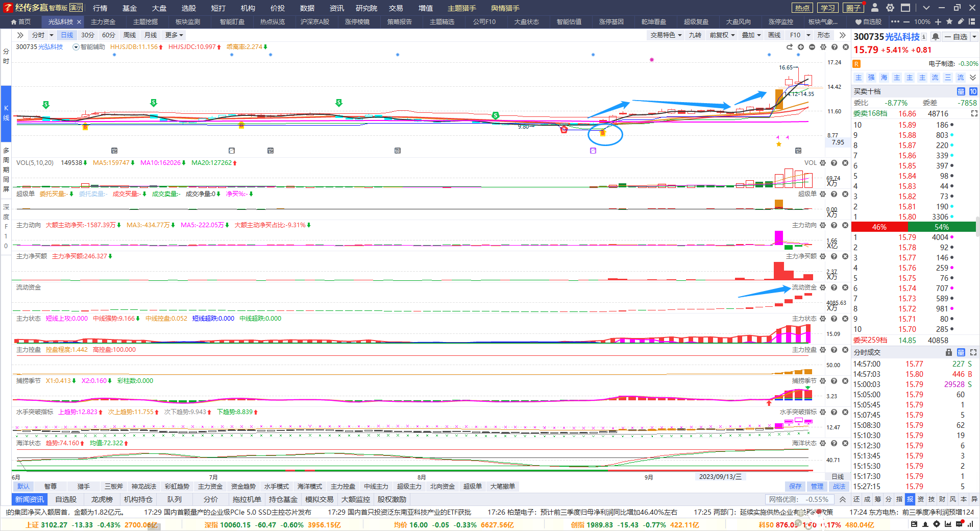Image resolution: width=980 pixels, height=531 pixels.
Task: Open help for the K-line chart indicator
Action: click(x=835, y=47)
